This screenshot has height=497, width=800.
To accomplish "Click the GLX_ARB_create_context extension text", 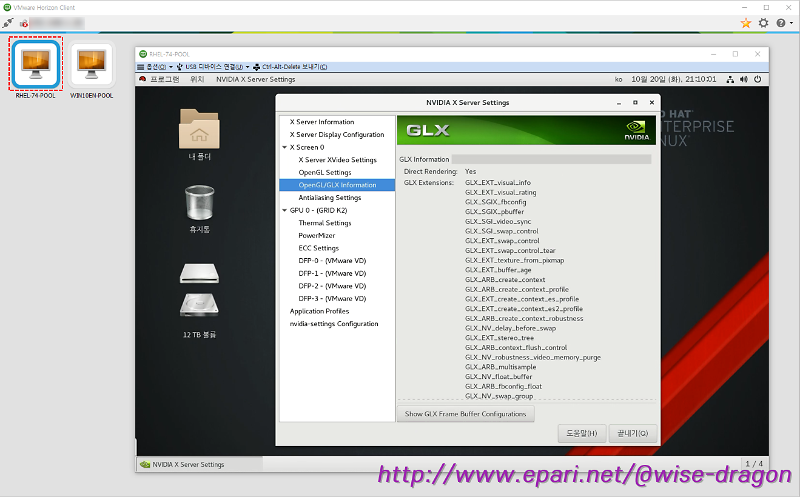I will tap(505, 280).
